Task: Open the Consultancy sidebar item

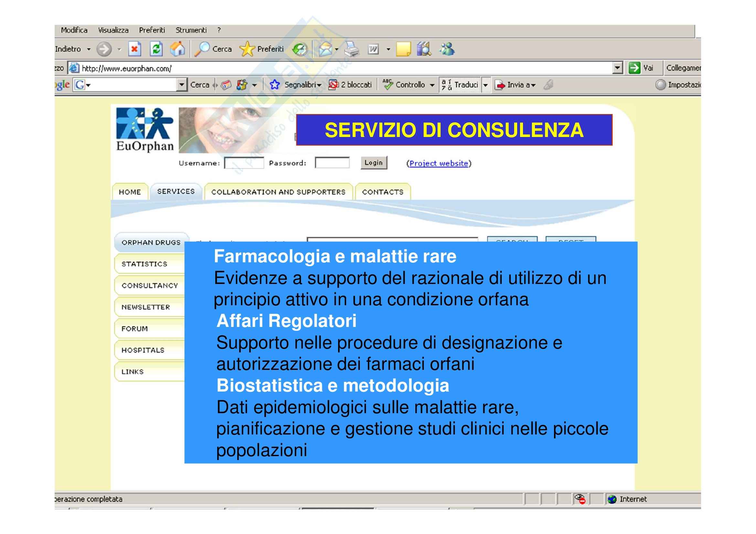Action: pyautogui.click(x=150, y=286)
